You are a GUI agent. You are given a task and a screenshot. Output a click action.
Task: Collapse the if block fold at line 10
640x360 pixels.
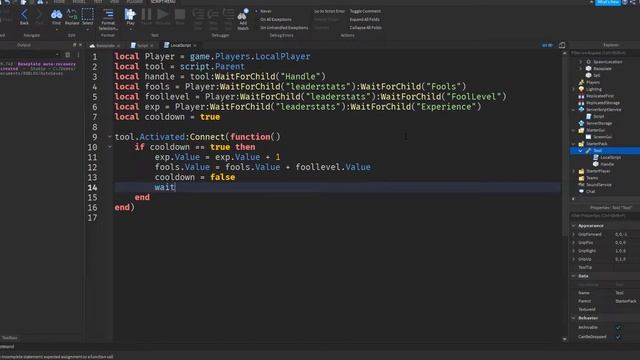pos(109,147)
